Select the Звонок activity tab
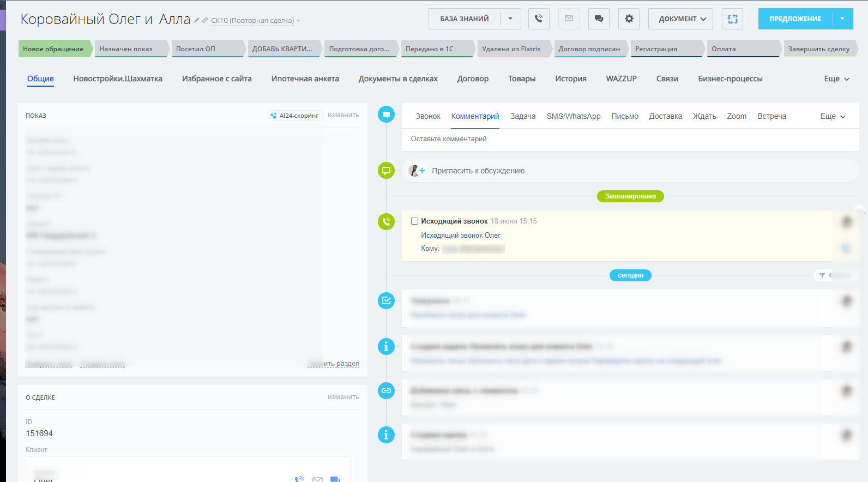 pos(428,116)
